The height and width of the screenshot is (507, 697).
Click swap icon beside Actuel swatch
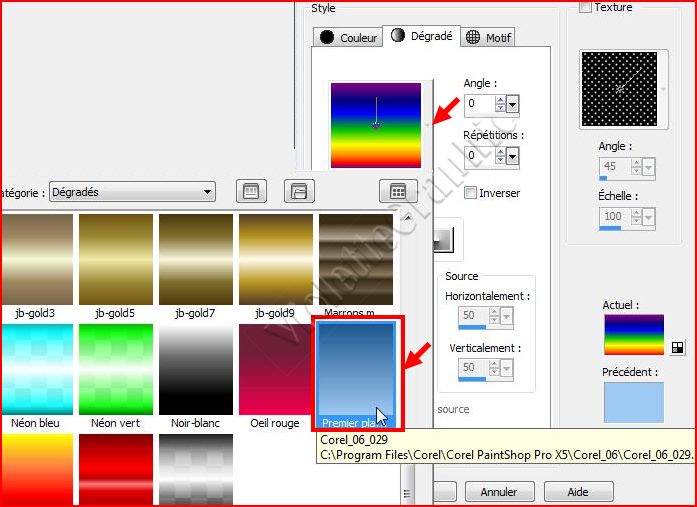pyautogui.click(x=677, y=347)
